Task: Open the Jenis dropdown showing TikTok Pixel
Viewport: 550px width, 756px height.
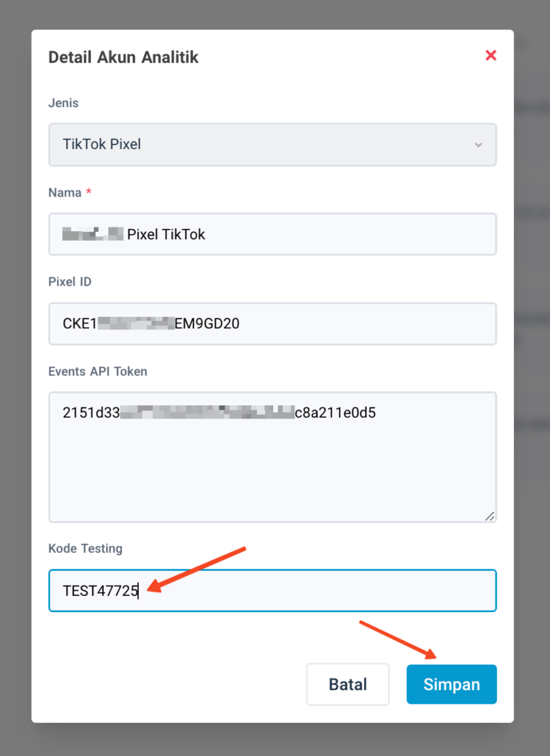Action: tap(272, 145)
